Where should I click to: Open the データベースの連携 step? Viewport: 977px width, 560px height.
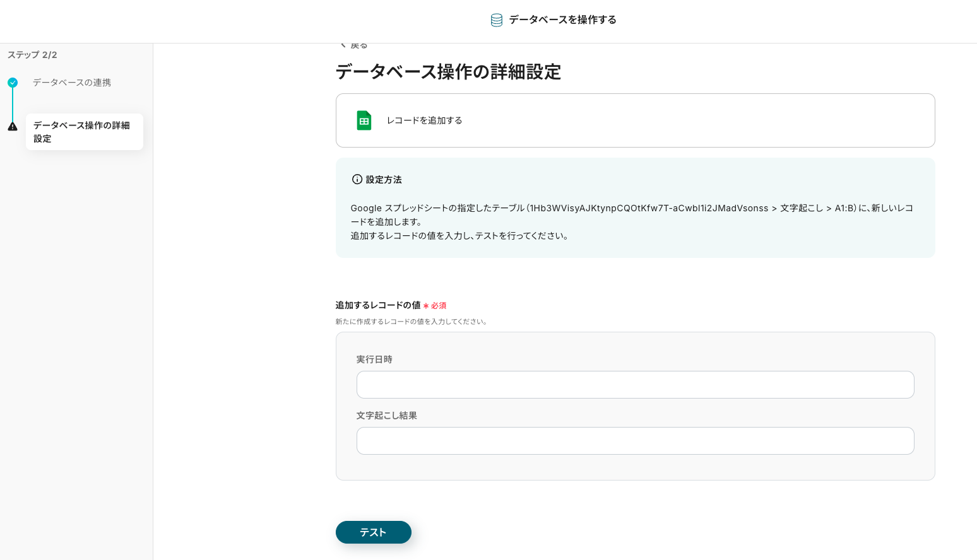[x=72, y=83]
